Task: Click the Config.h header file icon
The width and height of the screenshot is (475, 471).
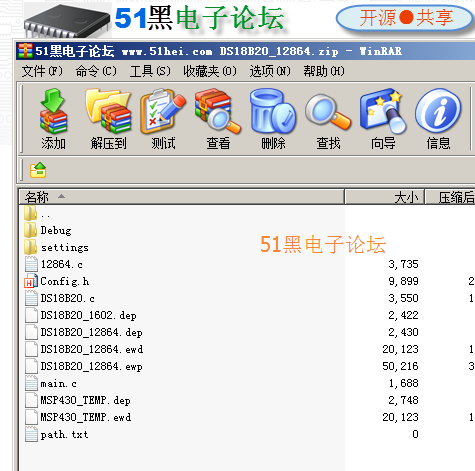Action: [x=31, y=281]
